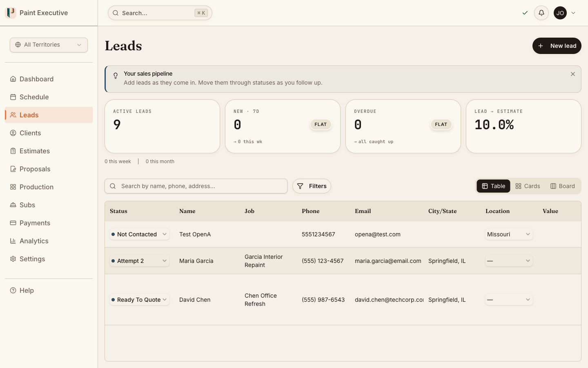The height and width of the screenshot is (368, 588).
Task: Click the leads search by name field
Action: point(196,186)
